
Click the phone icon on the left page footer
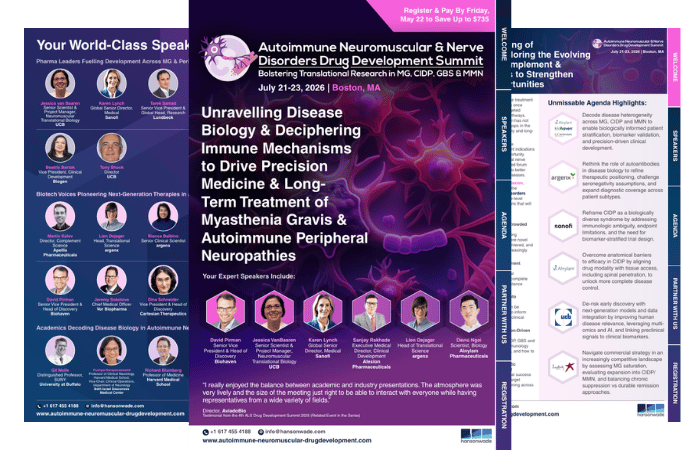[x=39, y=406]
